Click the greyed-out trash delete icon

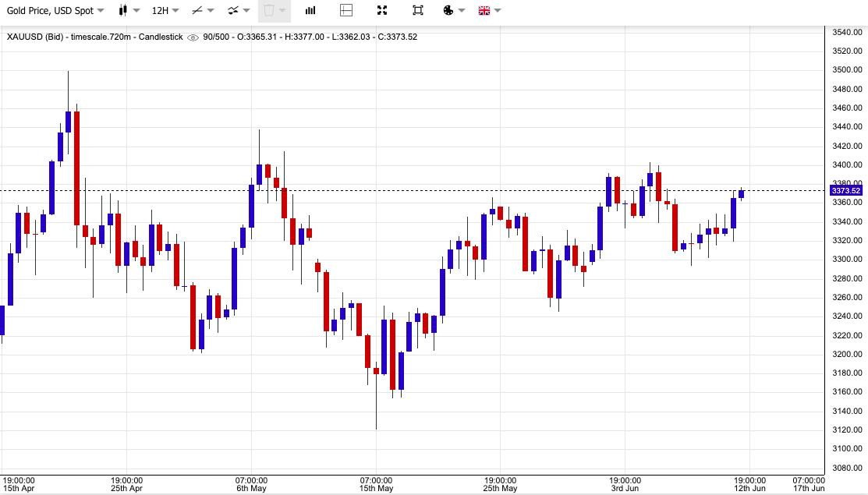tap(269, 10)
